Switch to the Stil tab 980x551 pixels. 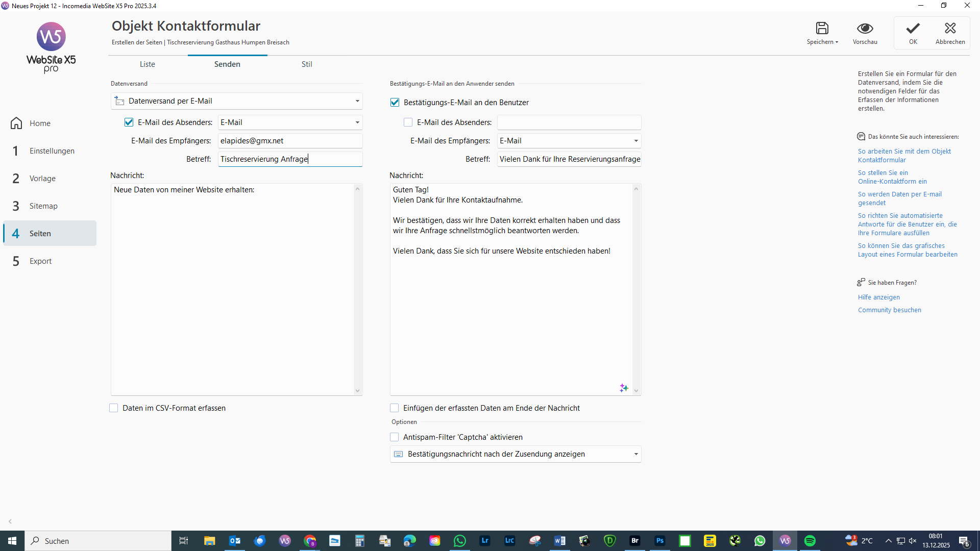click(x=306, y=64)
